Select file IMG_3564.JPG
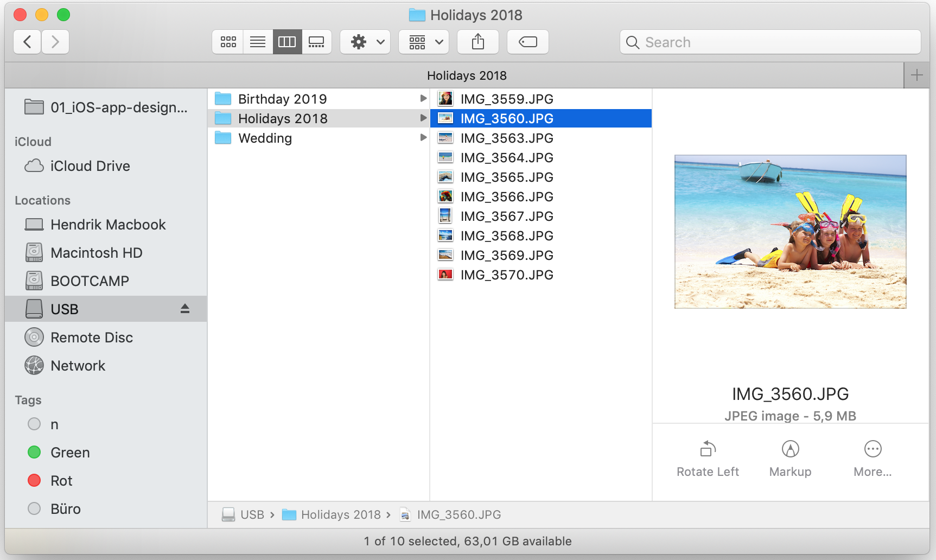936x560 pixels. 541,157
